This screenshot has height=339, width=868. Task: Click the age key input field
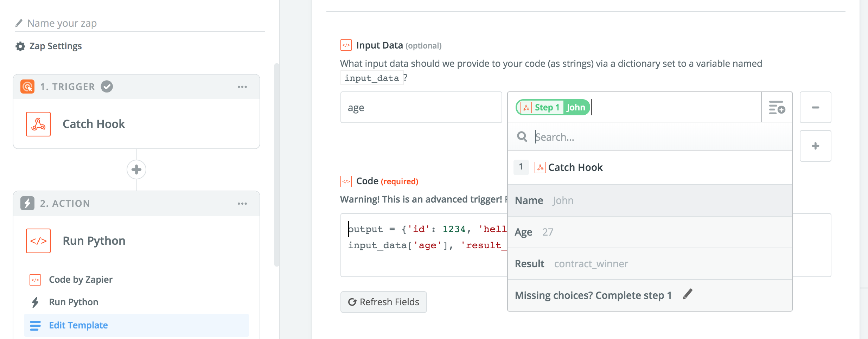click(x=421, y=108)
